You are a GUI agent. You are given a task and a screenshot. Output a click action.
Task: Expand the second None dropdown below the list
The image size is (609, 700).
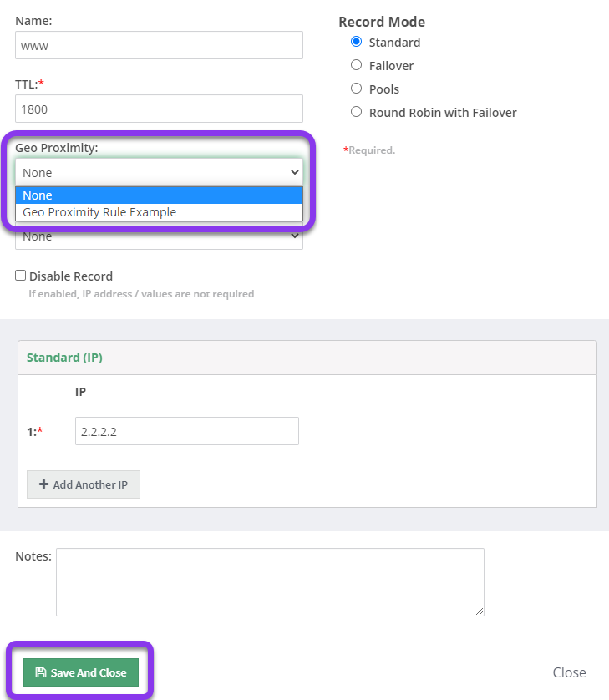point(159,236)
